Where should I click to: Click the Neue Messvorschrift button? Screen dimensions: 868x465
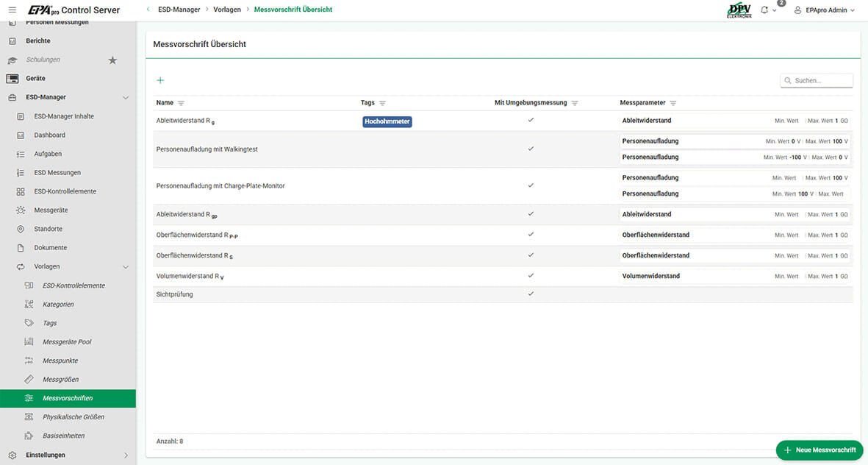(x=819, y=450)
